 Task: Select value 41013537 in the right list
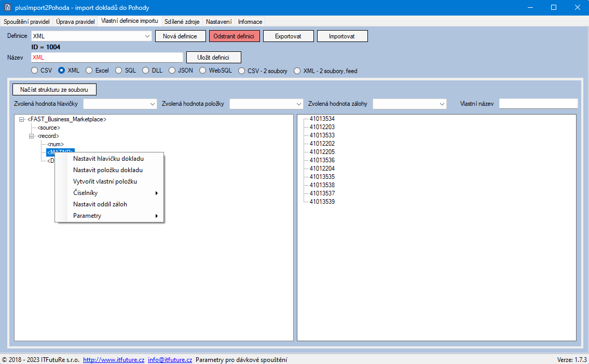[x=322, y=193]
